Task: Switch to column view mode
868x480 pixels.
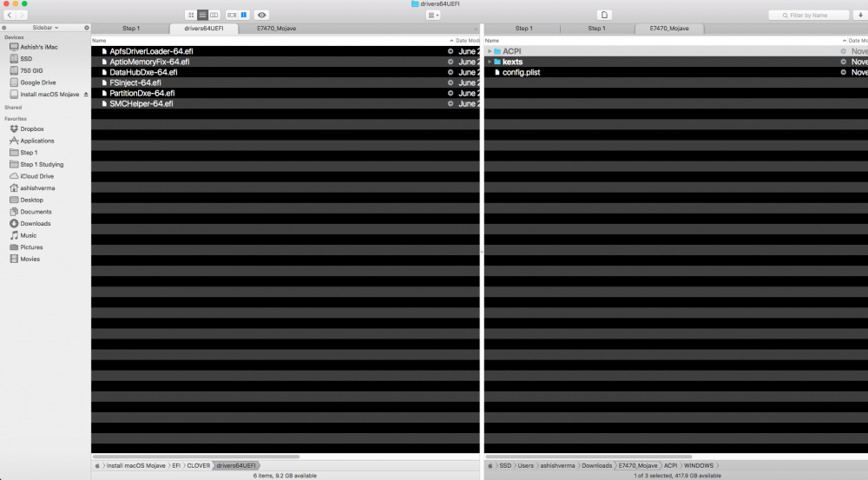Action: pyautogui.click(x=214, y=15)
